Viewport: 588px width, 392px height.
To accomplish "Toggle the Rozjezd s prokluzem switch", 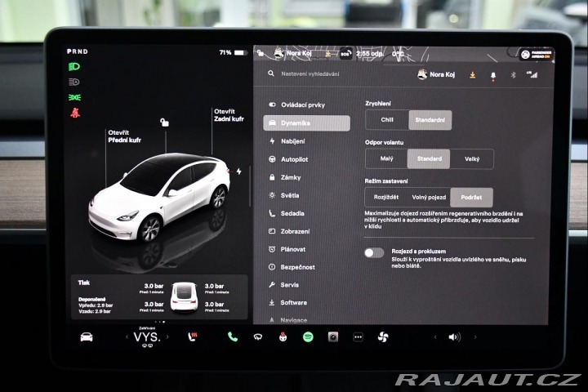I will (x=374, y=252).
